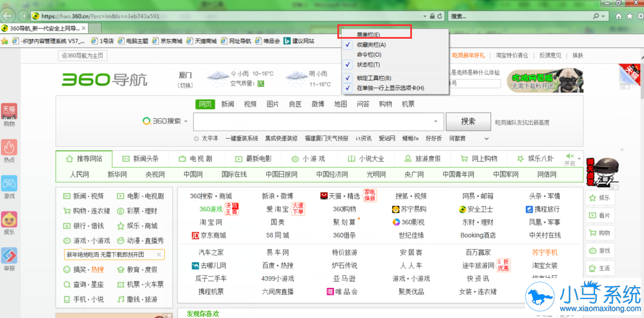
Task: Click the 1号店 favorites bar bookmark
Action: 102,41
